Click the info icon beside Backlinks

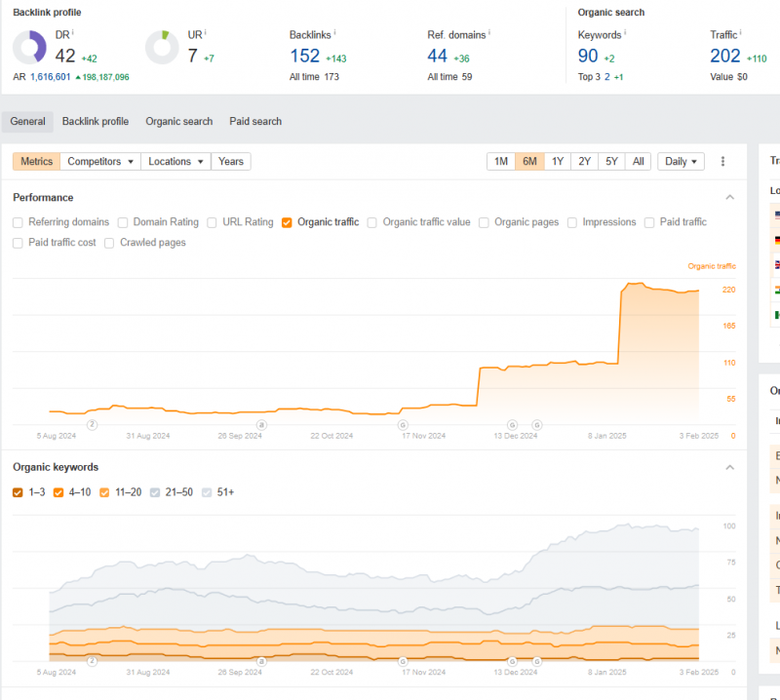336,32
